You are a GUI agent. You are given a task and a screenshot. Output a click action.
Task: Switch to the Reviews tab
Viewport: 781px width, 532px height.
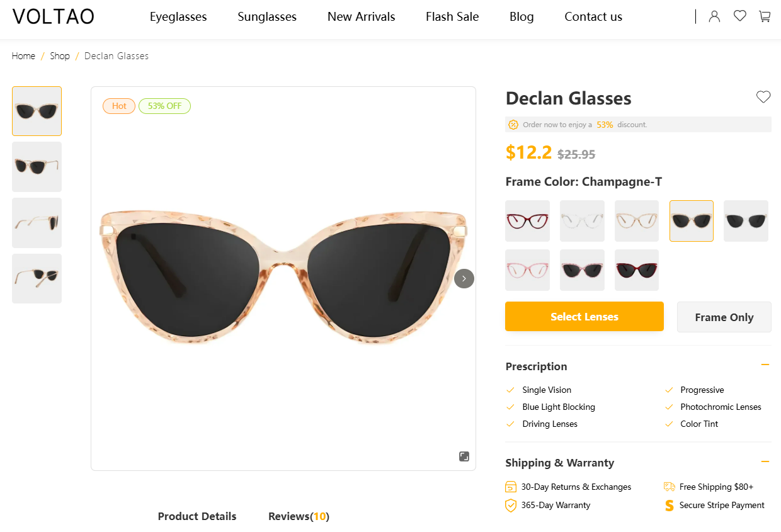(299, 516)
